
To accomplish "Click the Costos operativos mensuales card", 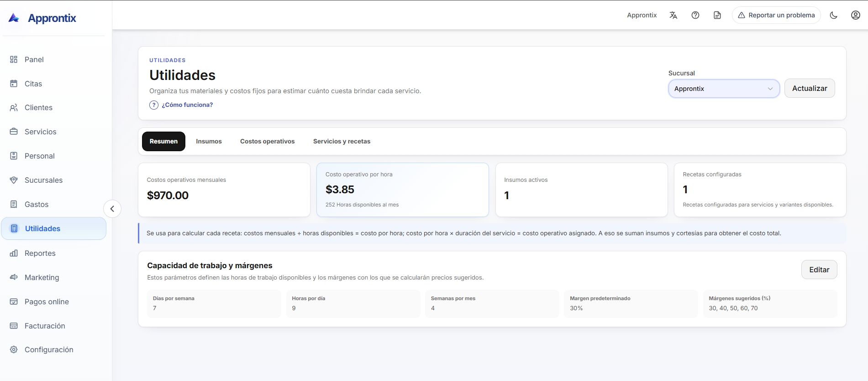I will (x=224, y=190).
